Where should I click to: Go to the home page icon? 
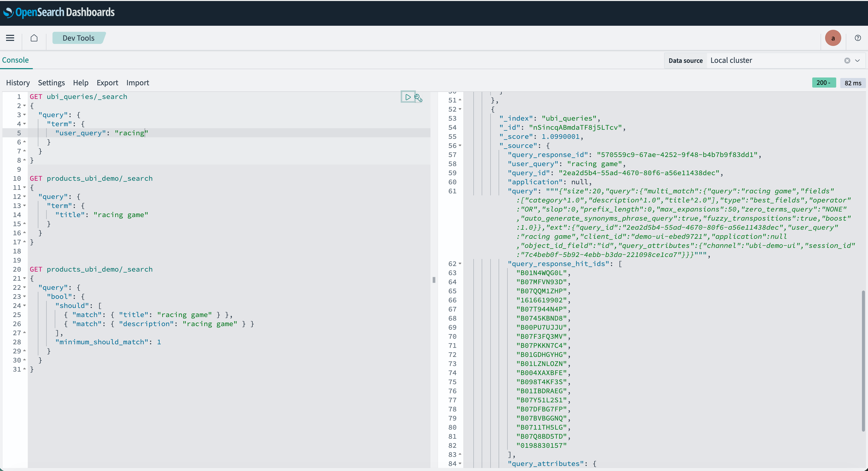(x=34, y=38)
